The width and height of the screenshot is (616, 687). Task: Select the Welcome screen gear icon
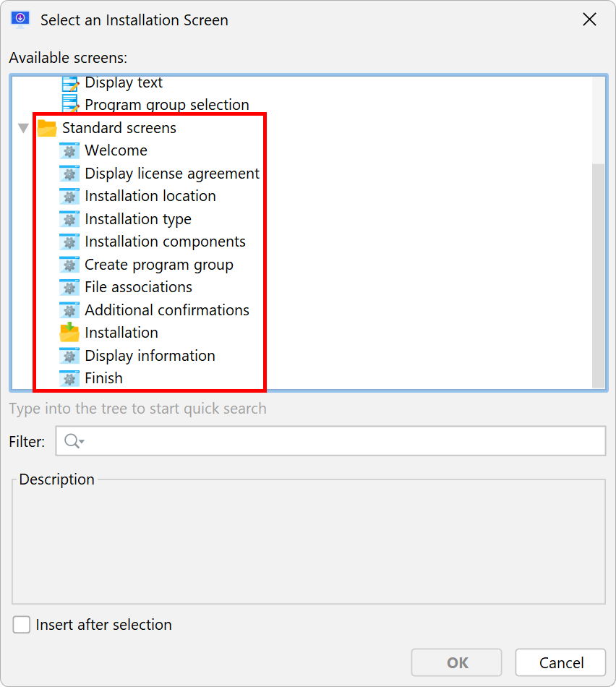click(x=69, y=150)
